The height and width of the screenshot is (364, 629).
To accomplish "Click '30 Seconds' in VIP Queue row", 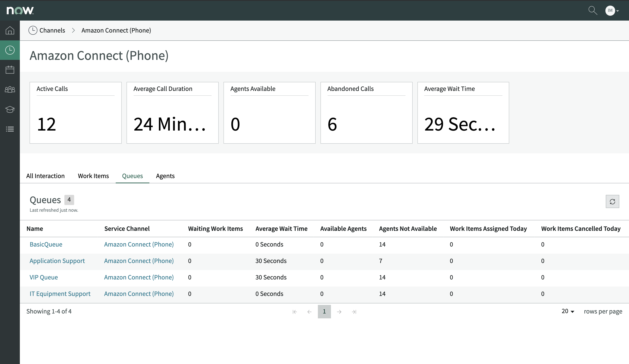I will pos(271,277).
